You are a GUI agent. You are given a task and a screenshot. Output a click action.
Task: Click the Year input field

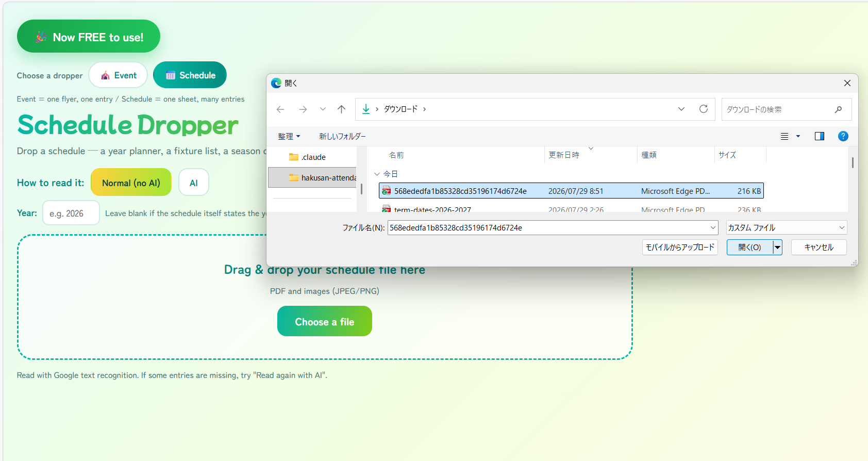(71, 213)
